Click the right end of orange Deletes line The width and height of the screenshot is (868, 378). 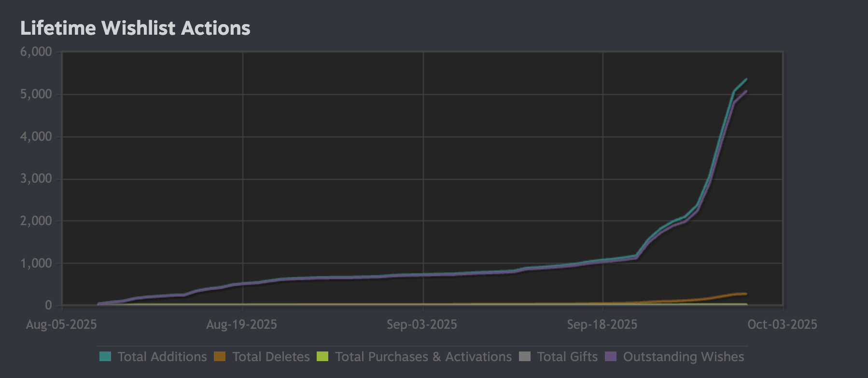pyautogui.click(x=746, y=294)
